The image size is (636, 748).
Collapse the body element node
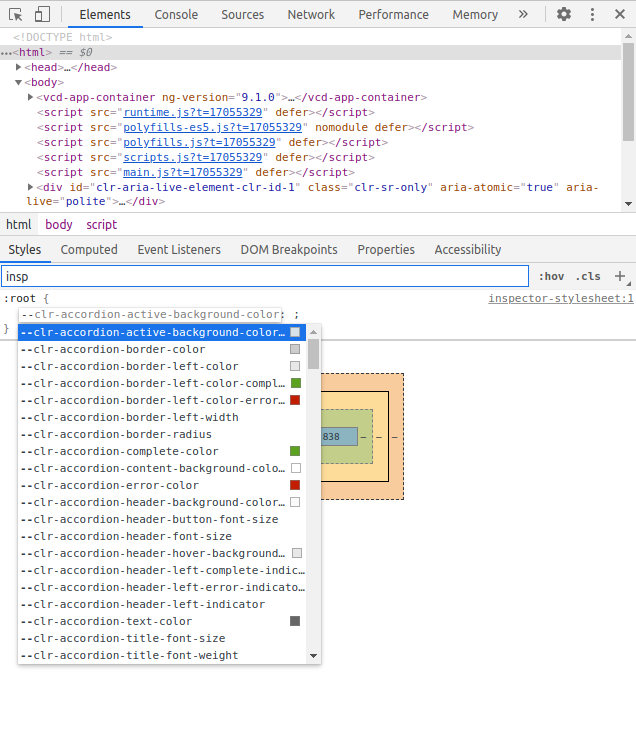click(x=19, y=82)
